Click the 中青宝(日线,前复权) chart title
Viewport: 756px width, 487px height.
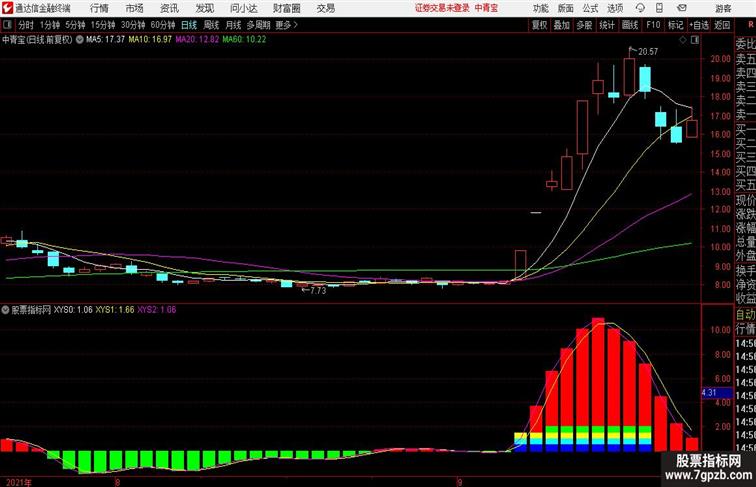click(x=37, y=40)
